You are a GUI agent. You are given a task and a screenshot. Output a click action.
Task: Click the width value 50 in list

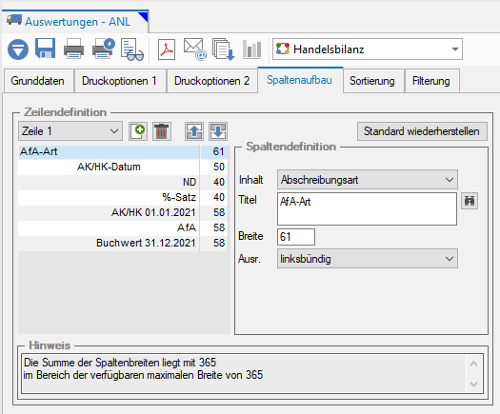tap(219, 167)
